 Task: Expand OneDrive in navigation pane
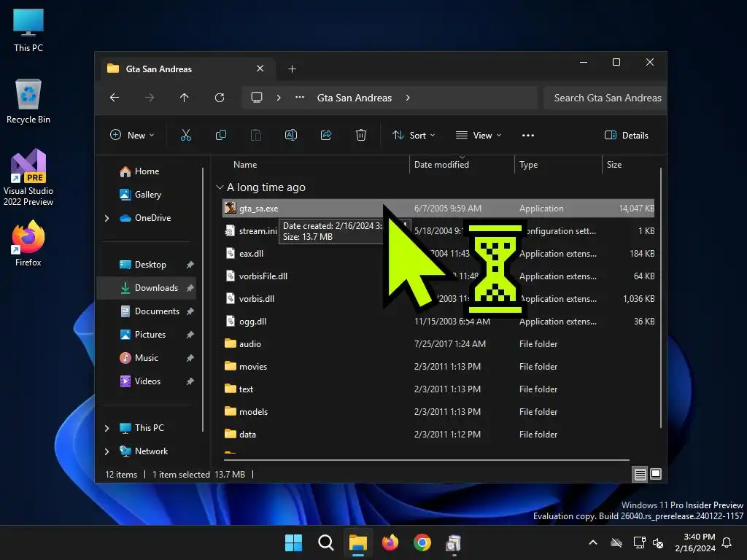(107, 218)
